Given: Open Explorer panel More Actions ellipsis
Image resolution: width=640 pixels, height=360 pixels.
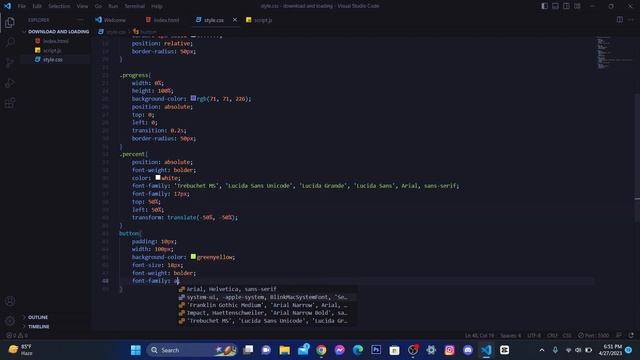Looking at the screenshot, I should click(80, 20).
